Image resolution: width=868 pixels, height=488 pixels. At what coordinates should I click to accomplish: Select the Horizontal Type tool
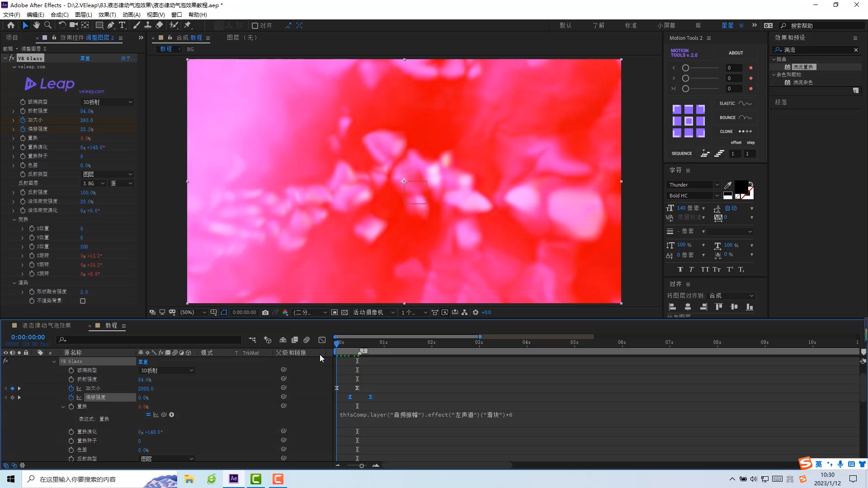tap(122, 25)
